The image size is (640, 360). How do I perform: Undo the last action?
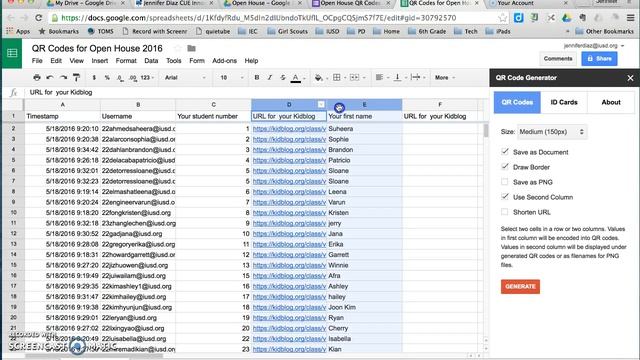pos(50,77)
